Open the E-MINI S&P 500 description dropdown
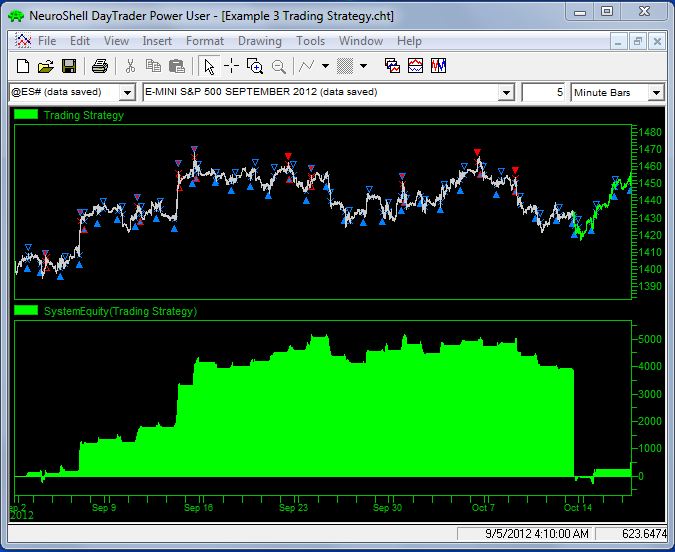The width and height of the screenshot is (675, 552). pyautogui.click(x=506, y=93)
